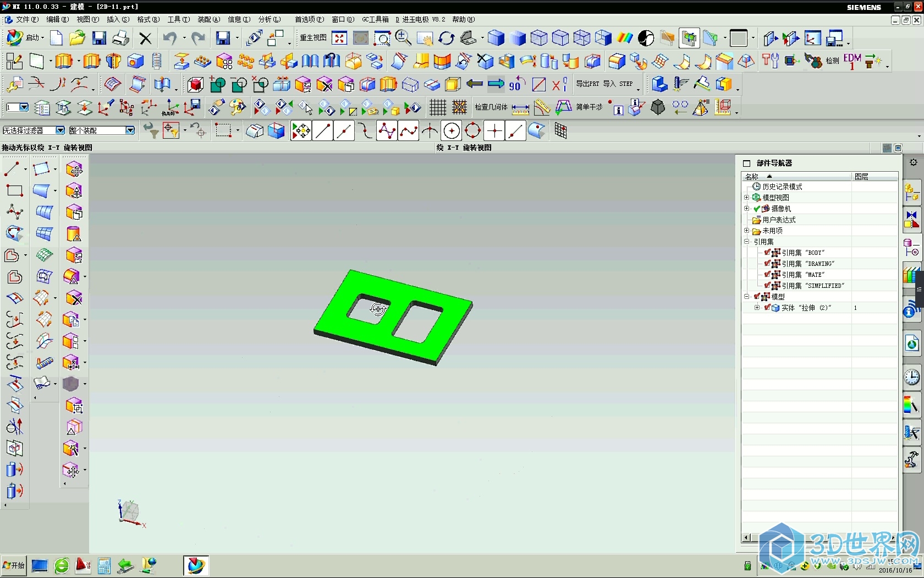Click the Undo arrow icon
This screenshot has height=578, width=924.
[x=169, y=38]
